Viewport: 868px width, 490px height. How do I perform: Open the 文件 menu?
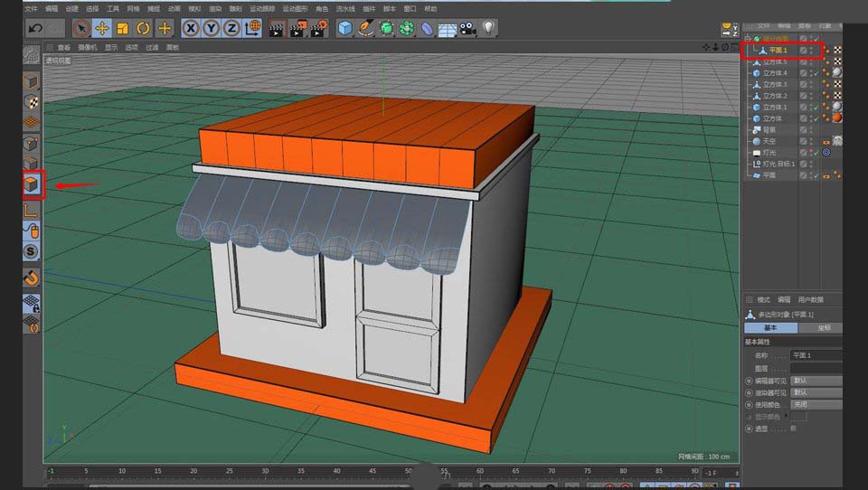[x=31, y=8]
